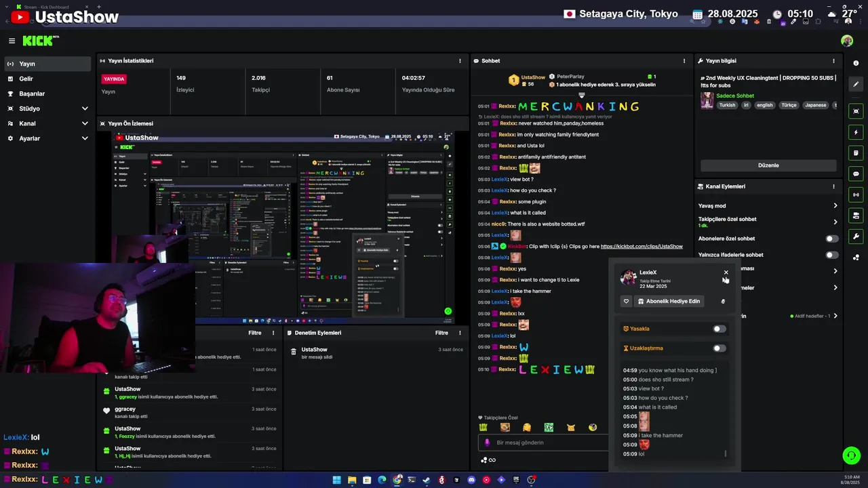Click the PeterParlay gifter name in chat header

tap(570, 77)
